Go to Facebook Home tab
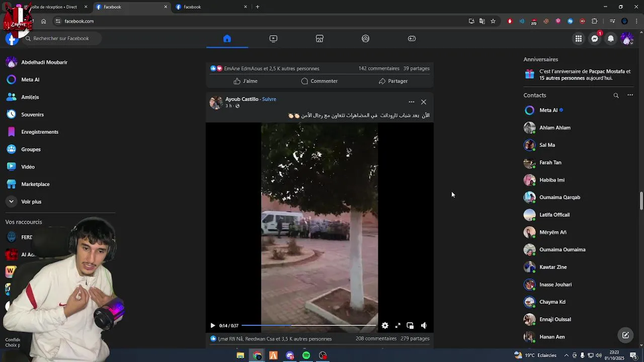 (227, 39)
